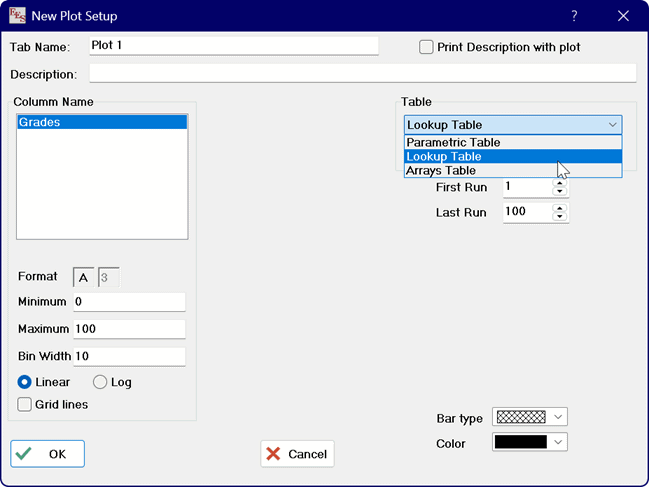Click the Cancel button
This screenshot has height=487, width=649.
pos(297,454)
